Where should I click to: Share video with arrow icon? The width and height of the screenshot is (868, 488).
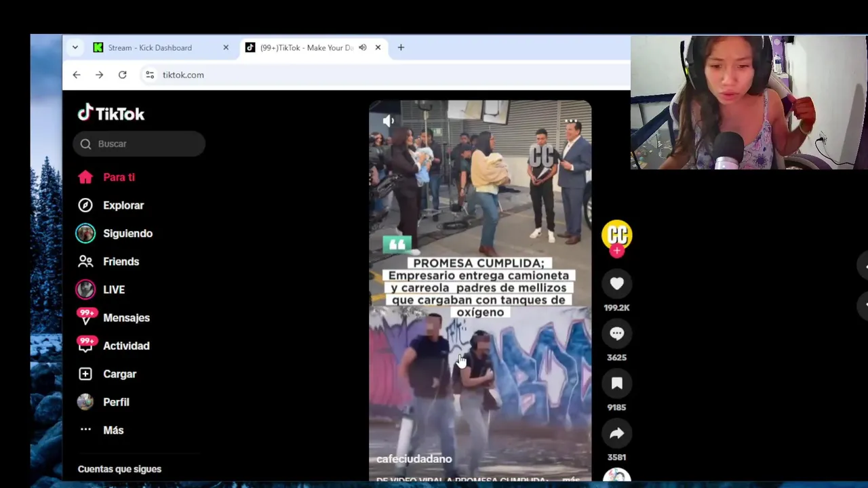(616, 434)
